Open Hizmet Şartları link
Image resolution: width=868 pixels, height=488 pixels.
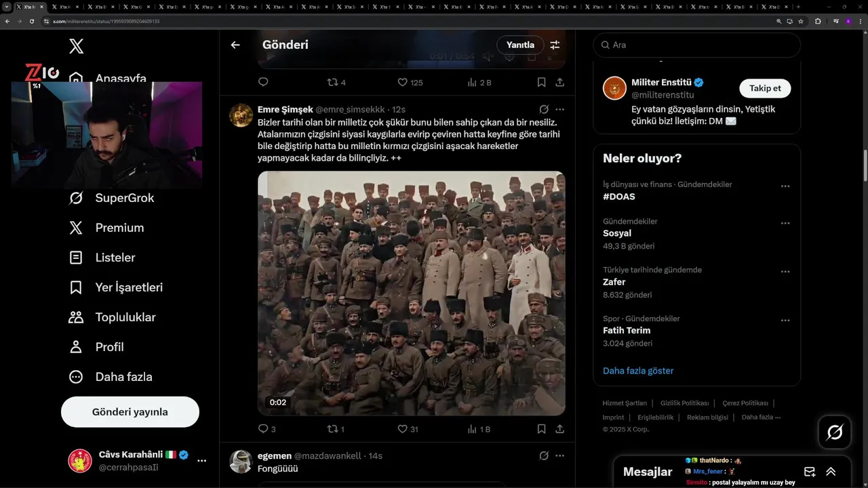click(625, 403)
